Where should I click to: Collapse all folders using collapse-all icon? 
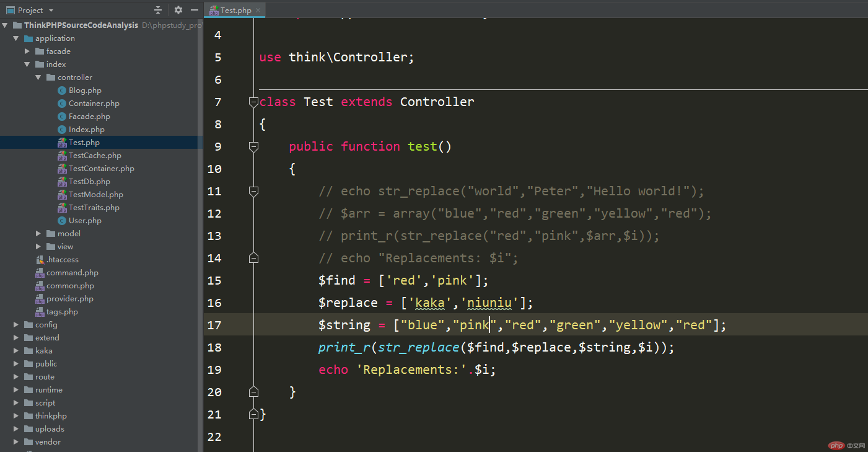click(158, 10)
